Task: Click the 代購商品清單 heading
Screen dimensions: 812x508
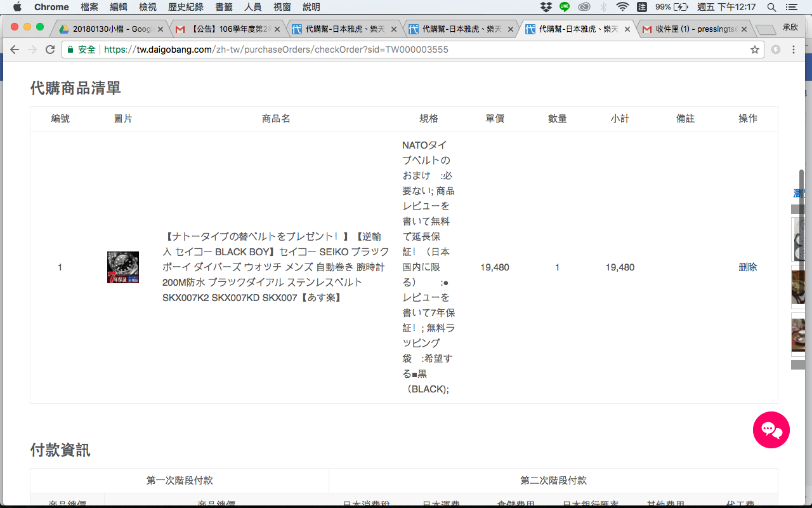Action: tap(75, 88)
